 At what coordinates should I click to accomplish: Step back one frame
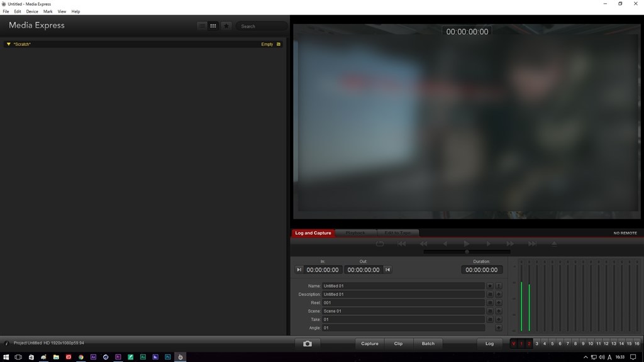tap(445, 244)
